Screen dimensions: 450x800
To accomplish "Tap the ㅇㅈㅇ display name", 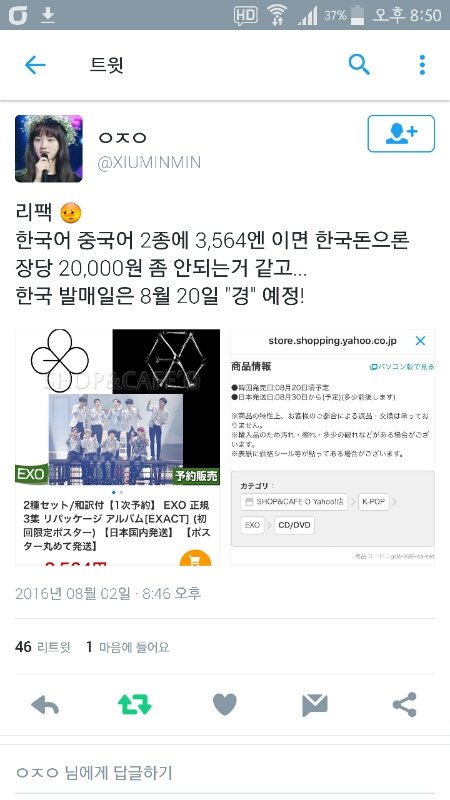I will pyautogui.click(x=122, y=138).
